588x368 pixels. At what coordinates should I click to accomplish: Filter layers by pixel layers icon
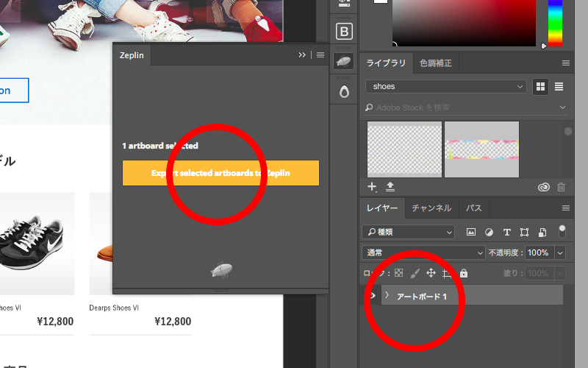[x=471, y=233]
